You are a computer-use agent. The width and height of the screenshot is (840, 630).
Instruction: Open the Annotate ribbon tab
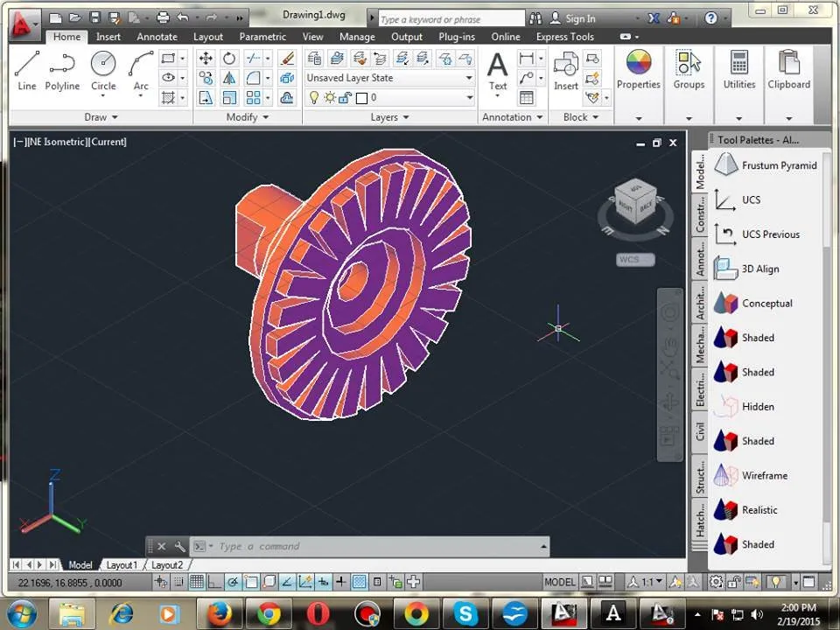click(157, 37)
